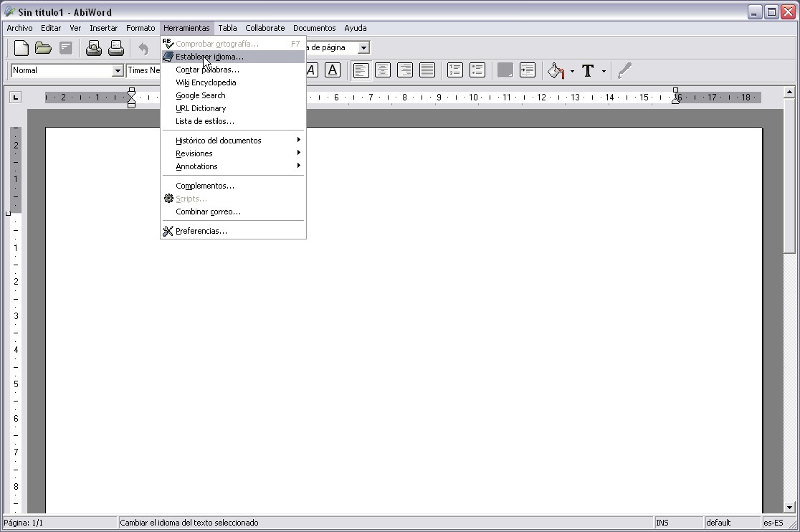Viewport: 800px width, 532px height.
Task: Click the open folder icon in the toolbar
Action: pyautogui.click(x=43, y=48)
